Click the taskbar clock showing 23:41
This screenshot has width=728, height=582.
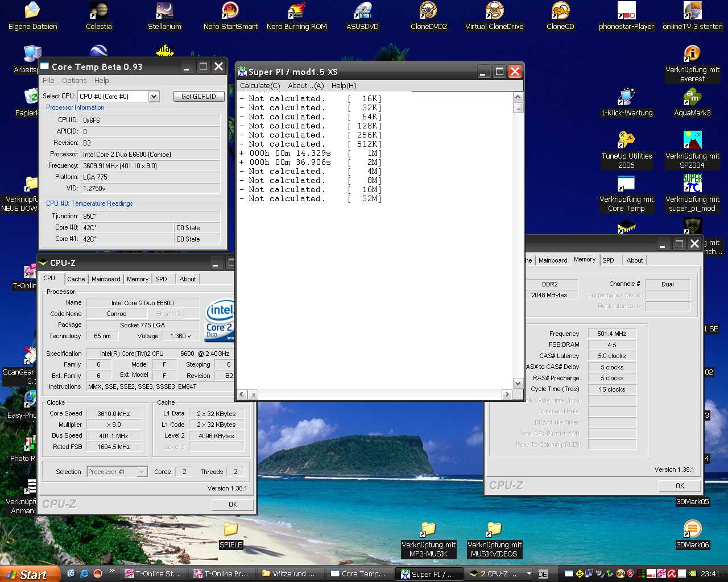pyautogui.click(x=710, y=574)
